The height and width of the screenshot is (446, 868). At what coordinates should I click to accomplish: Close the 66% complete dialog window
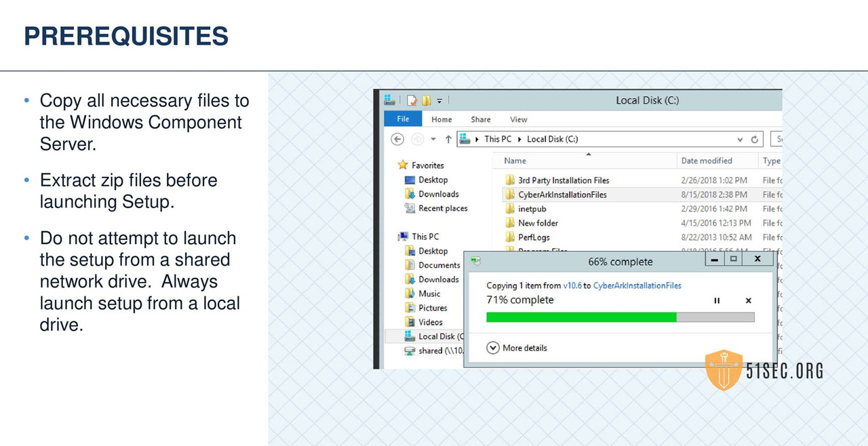[757, 259]
